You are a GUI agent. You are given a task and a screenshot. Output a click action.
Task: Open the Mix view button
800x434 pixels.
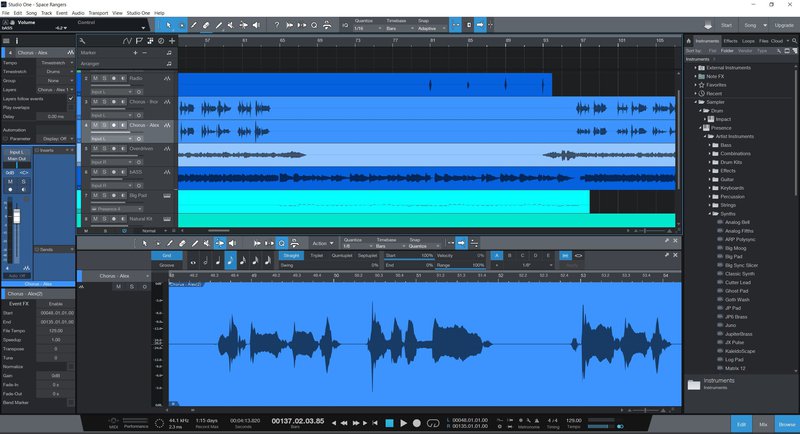coord(763,424)
